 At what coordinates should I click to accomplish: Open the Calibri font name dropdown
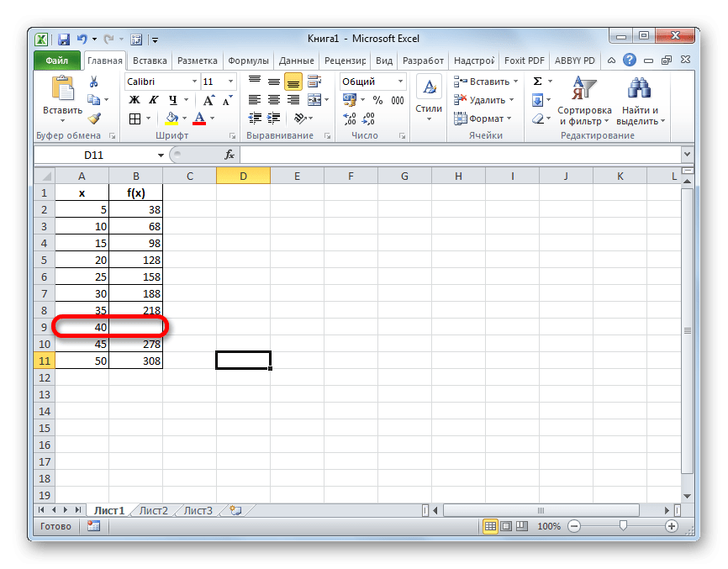point(194,82)
